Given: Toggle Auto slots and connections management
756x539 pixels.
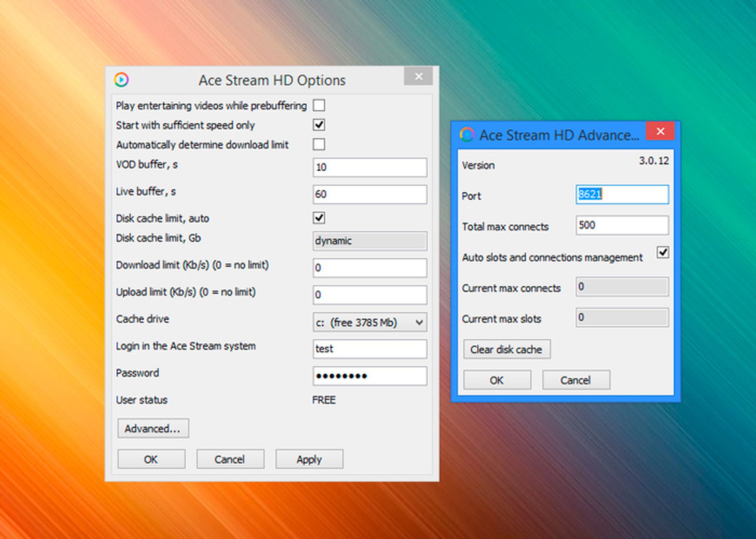Looking at the screenshot, I should [663, 253].
